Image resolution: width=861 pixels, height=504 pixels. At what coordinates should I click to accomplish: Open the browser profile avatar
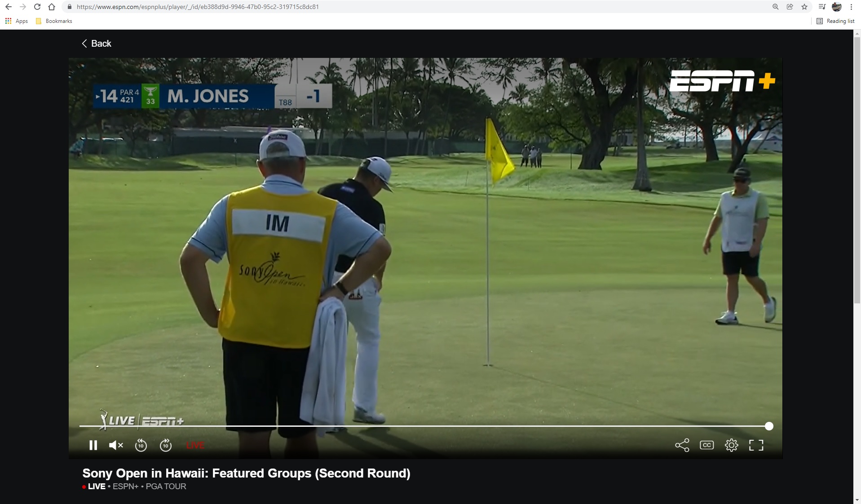[x=836, y=7]
